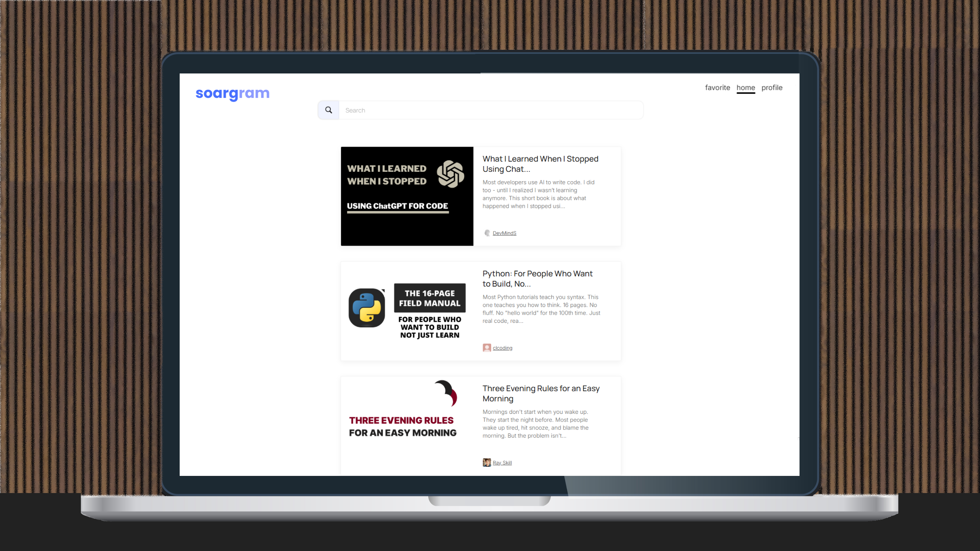
Task: Open 'What I Learned When I Stopped' title
Action: click(x=540, y=164)
